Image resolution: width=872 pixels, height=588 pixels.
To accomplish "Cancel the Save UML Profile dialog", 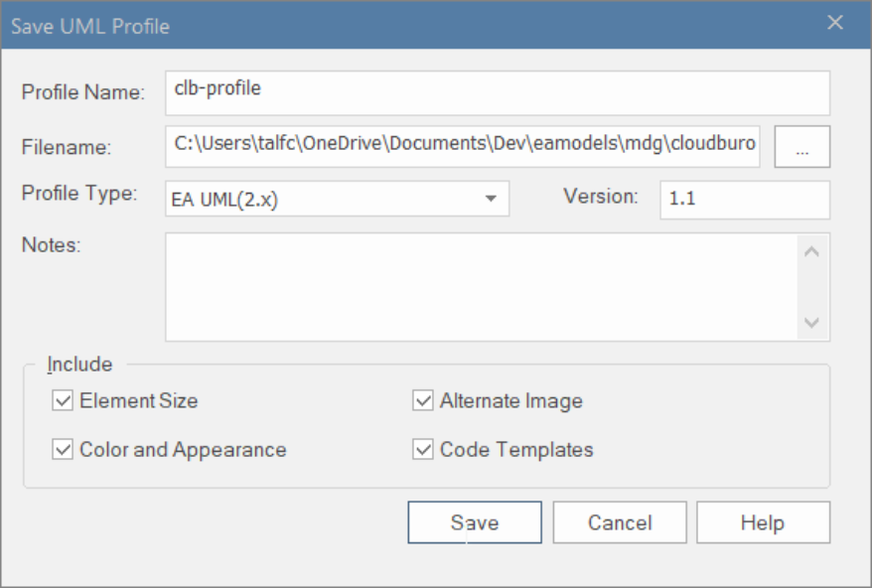I will pos(620,522).
